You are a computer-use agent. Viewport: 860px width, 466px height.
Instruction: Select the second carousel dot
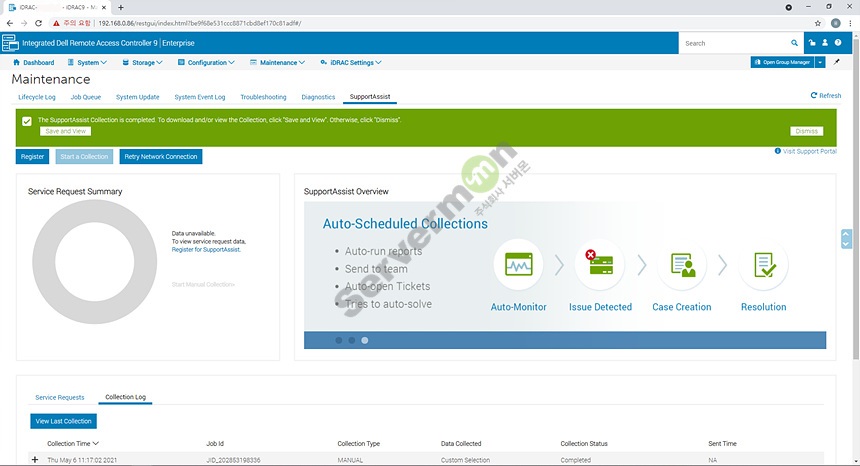coord(352,340)
